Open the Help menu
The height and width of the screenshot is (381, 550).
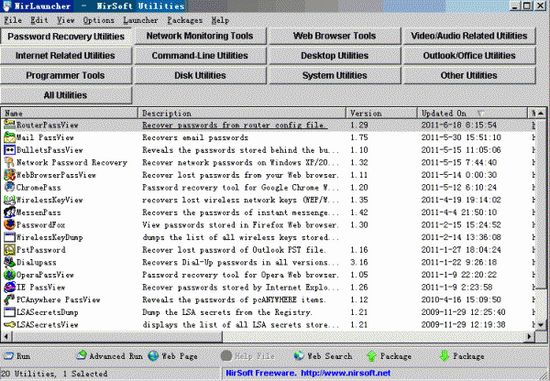click(x=220, y=20)
